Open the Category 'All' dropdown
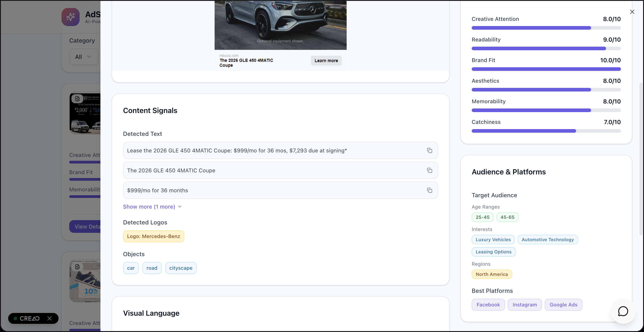The height and width of the screenshot is (332, 644). (x=83, y=57)
